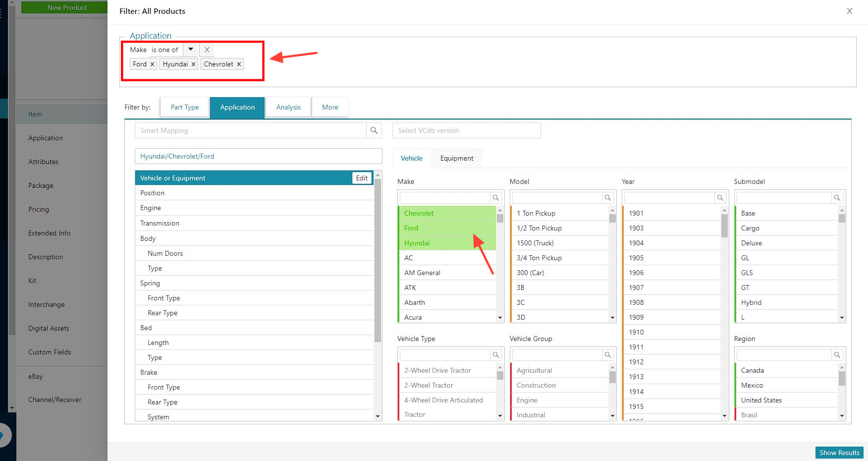Deselect Ford in the Make list

tap(446, 228)
